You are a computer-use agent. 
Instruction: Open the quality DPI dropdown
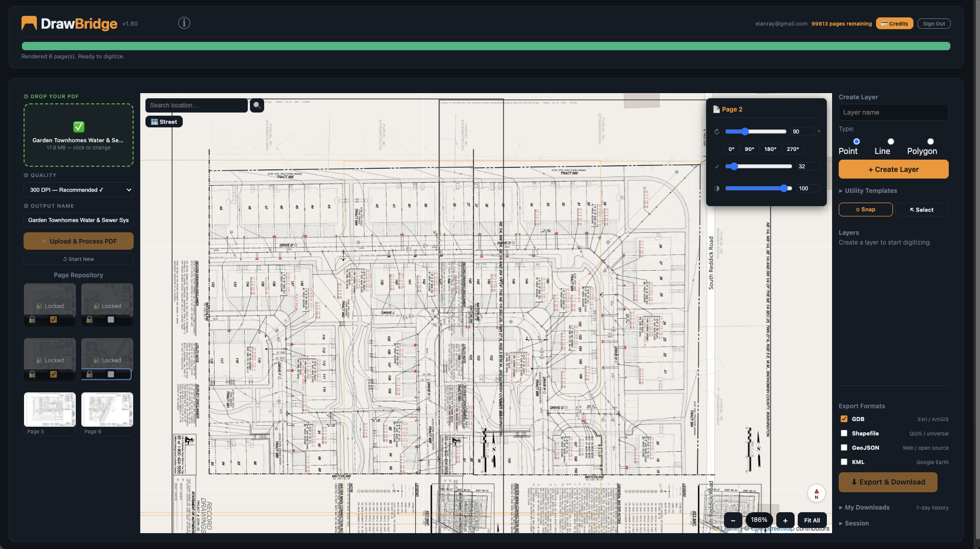78,190
